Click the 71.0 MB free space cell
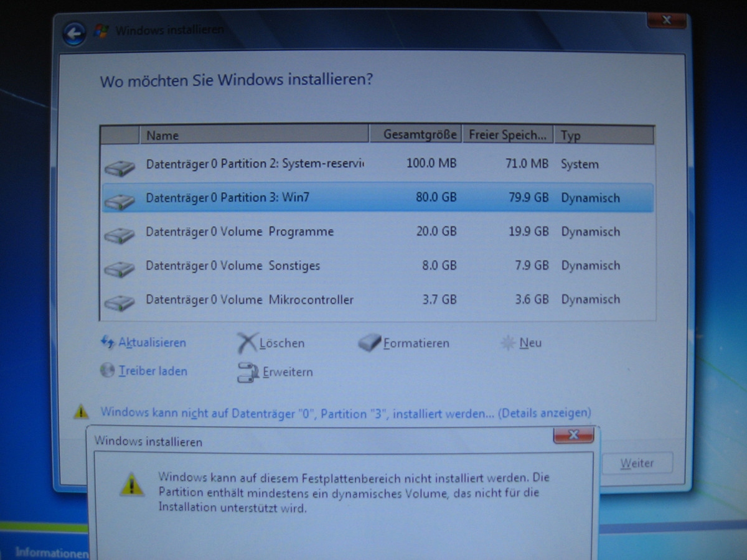Viewport: 747px width, 560px height. 527,164
